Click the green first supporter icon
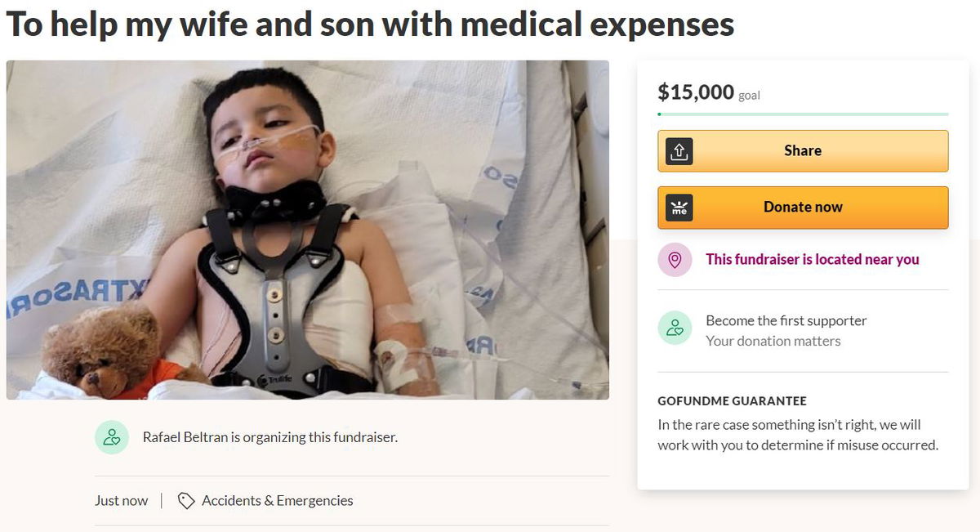The image size is (980, 532). [x=675, y=329]
